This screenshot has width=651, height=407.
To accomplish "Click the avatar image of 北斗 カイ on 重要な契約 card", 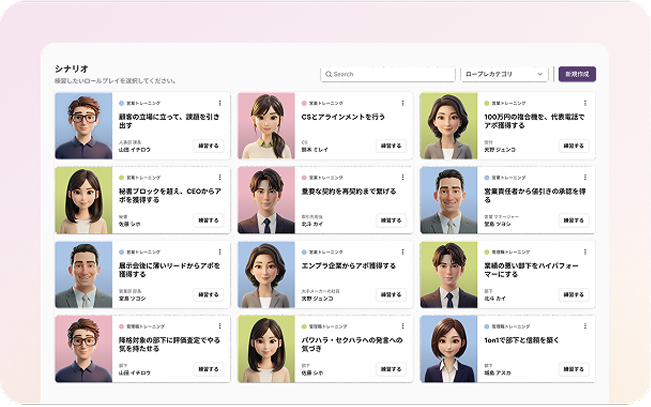I will pos(266,200).
